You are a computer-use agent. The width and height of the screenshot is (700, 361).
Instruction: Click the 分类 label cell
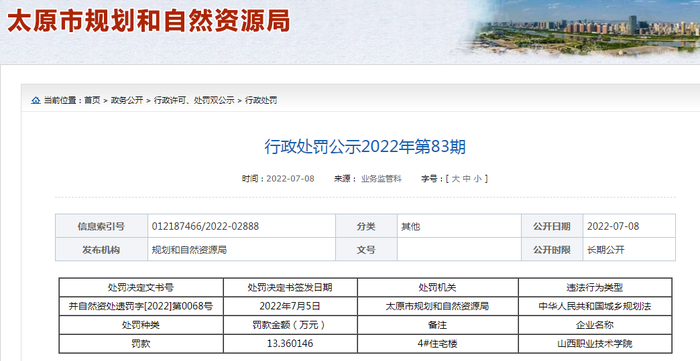(x=366, y=226)
